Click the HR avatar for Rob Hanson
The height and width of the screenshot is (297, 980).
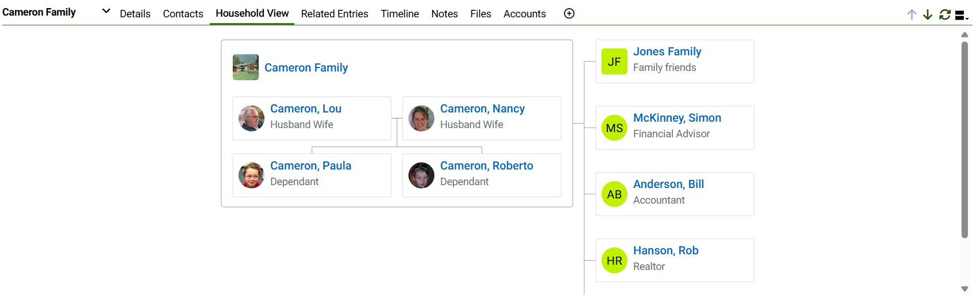pyautogui.click(x=614, y=261)
